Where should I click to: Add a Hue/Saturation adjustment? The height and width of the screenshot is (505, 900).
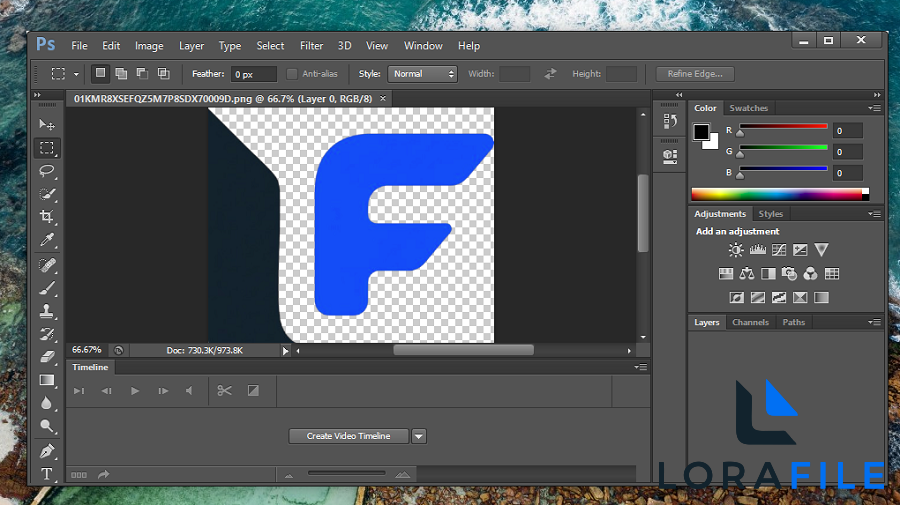(x=726, y=274)
